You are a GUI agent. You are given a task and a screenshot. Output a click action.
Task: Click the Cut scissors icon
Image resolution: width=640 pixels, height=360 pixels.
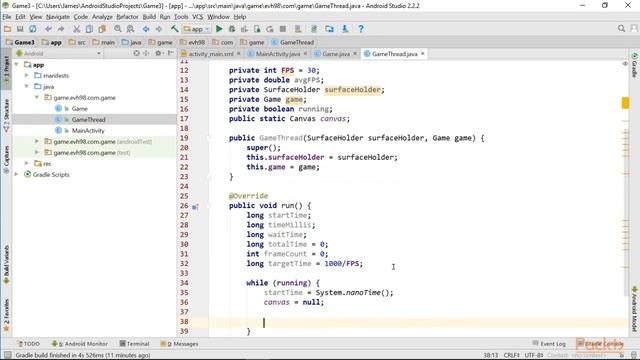click(76, 29)
